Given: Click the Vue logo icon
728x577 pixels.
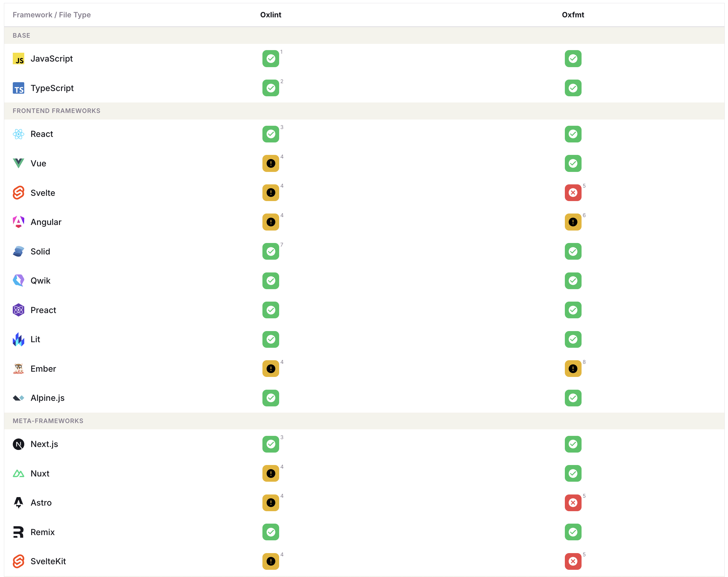Looking at the screenshot, I should pos(19,163).
